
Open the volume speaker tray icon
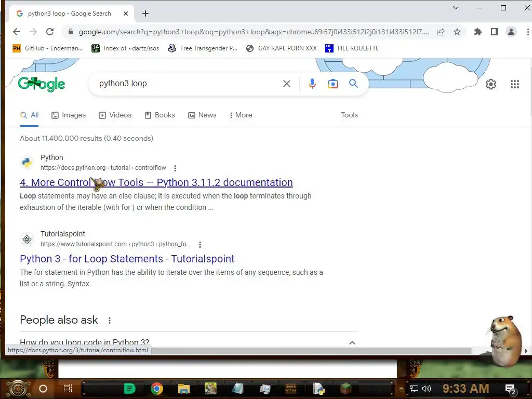[x=426, y=389]
